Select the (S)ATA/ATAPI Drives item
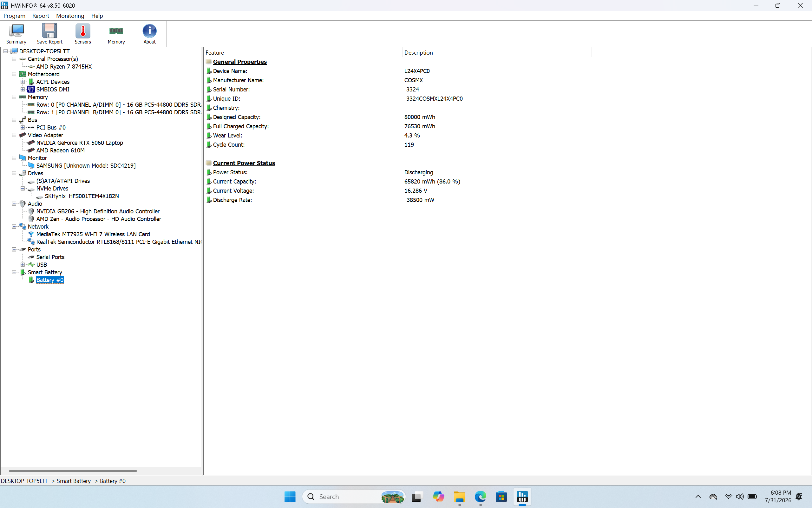Screen dimensions: 812x508 click(x=63, y=181)
